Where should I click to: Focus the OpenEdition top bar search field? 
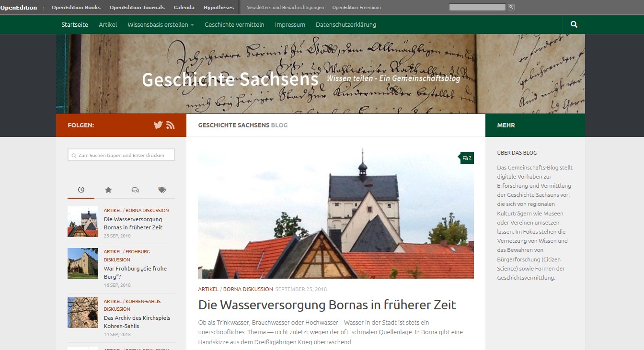pos(477,7)
